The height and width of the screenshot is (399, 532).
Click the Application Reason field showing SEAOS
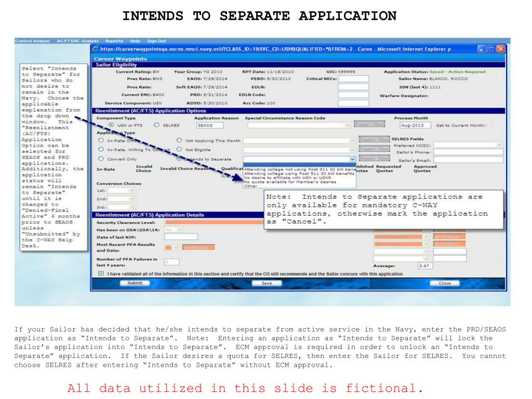[210, 125]
